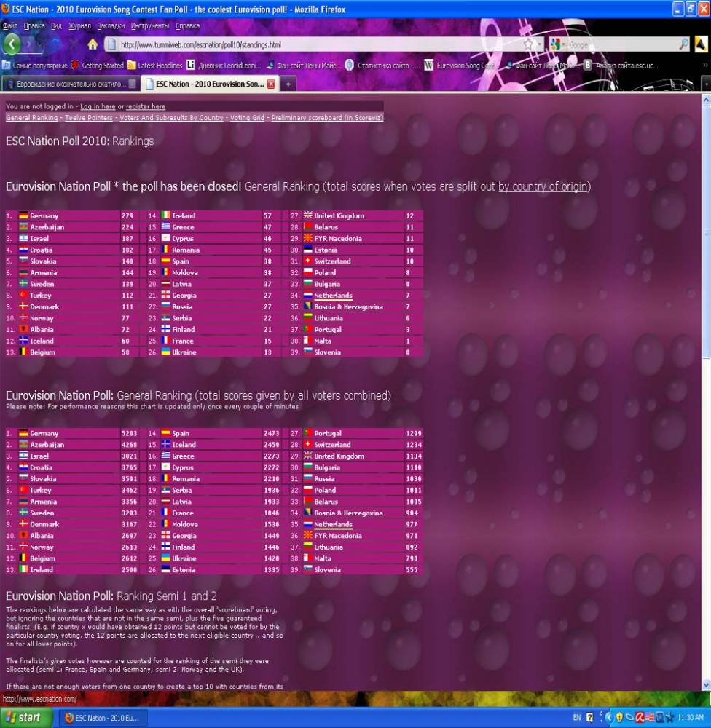711x728 pixels.
Task: Open the Инструменты menu
Action: tap(150, 25)
